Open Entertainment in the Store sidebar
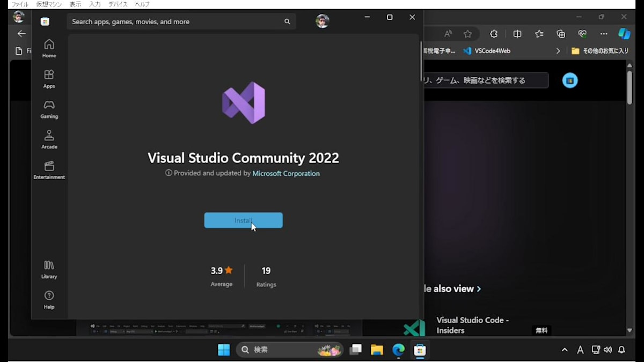The height and width of the screenshot is (362, 644). click(49, 170)
